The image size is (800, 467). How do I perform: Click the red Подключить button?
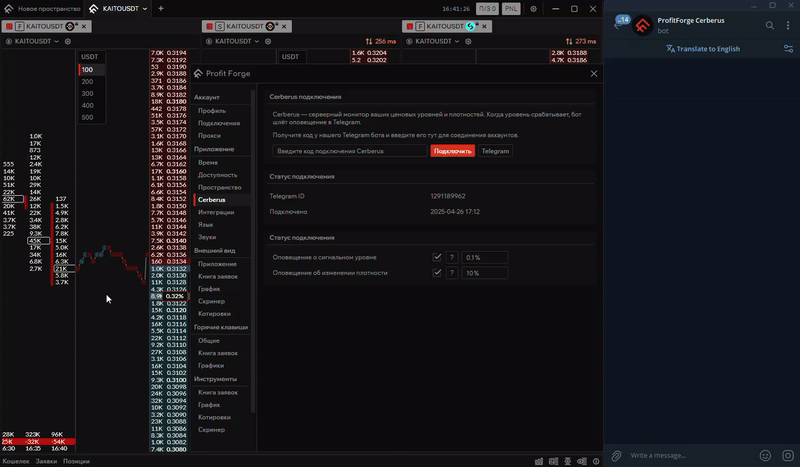tap(453, 151)
